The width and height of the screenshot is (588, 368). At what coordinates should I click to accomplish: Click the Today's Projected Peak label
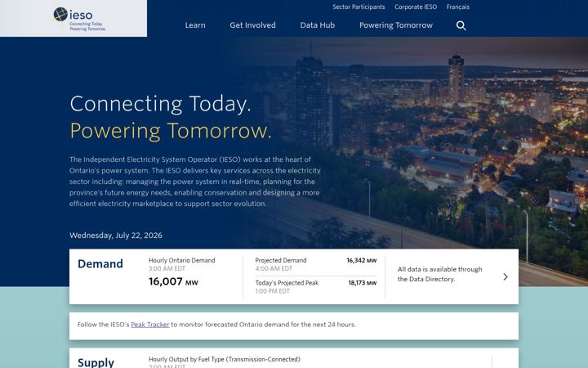[x=287, y=283]
